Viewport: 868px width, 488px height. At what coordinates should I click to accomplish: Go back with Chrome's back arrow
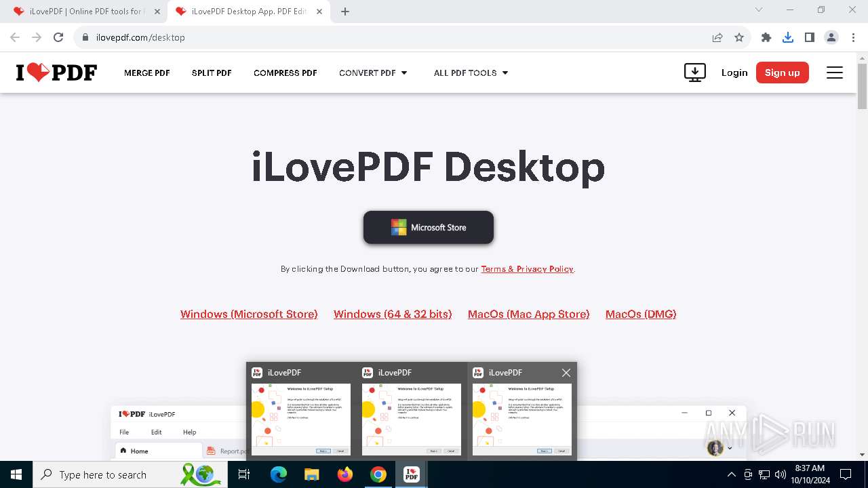pos(15,37)
